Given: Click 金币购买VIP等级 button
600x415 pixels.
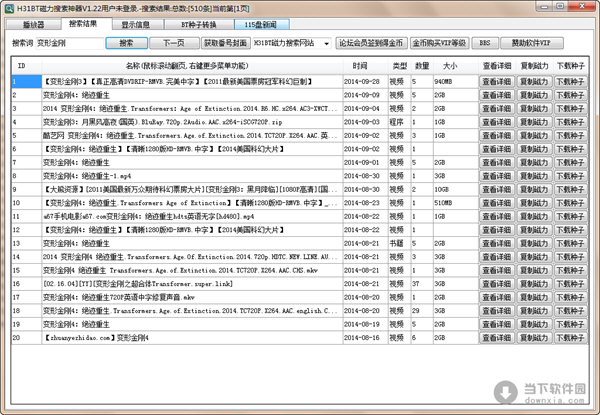Looking at the screenshot, I should pos(440,43).
